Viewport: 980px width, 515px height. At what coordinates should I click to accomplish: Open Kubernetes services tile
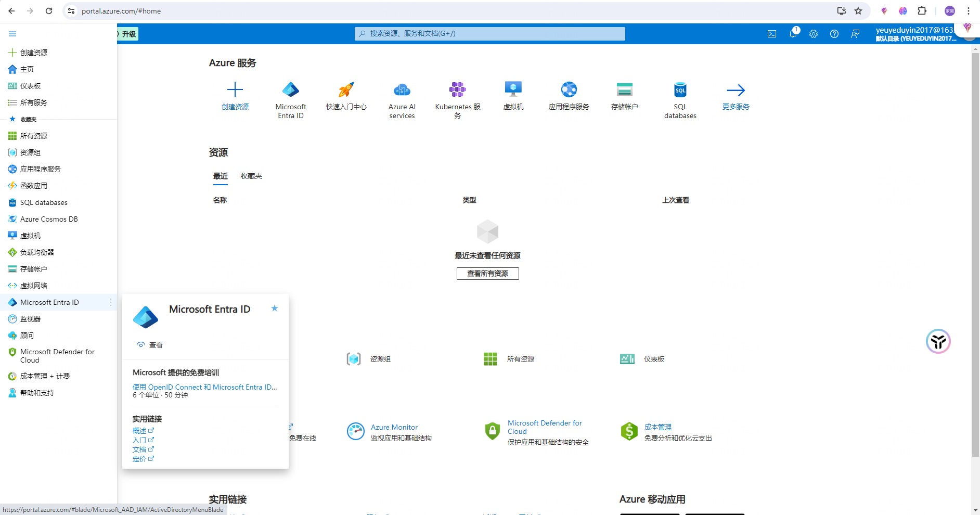(x=458, y=100)
